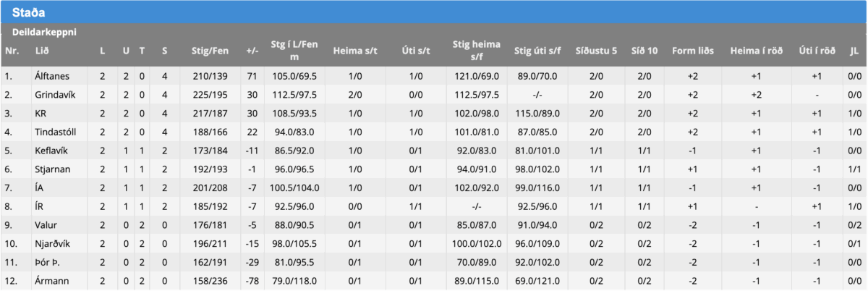Click the Lið column header
Screen dimensions: 868x291
pos(41,51)
